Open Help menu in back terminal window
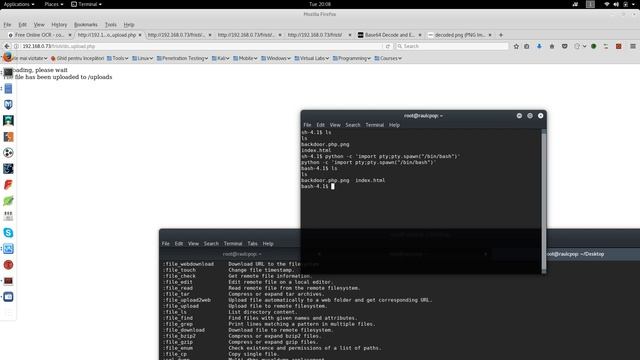 [268, 243]
